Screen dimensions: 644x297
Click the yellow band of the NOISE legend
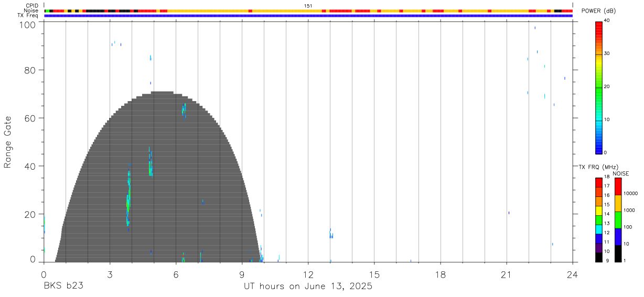tap(618, 203)
